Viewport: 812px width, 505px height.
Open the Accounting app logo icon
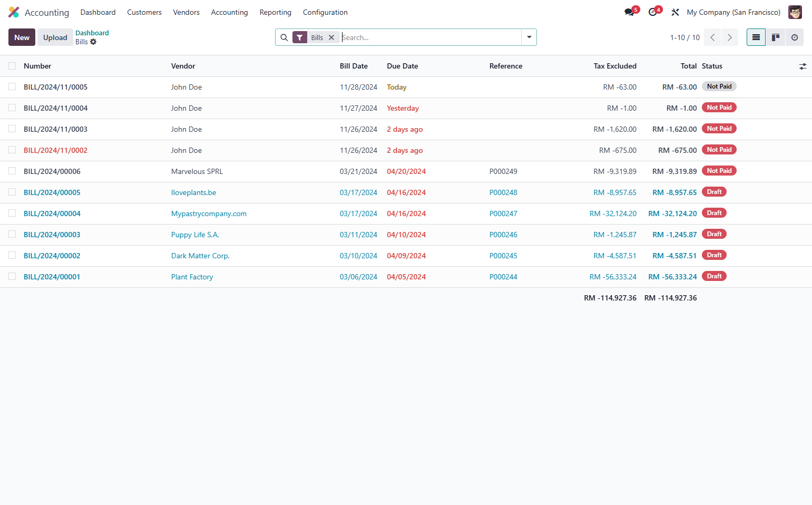click(x=14, y=12)
